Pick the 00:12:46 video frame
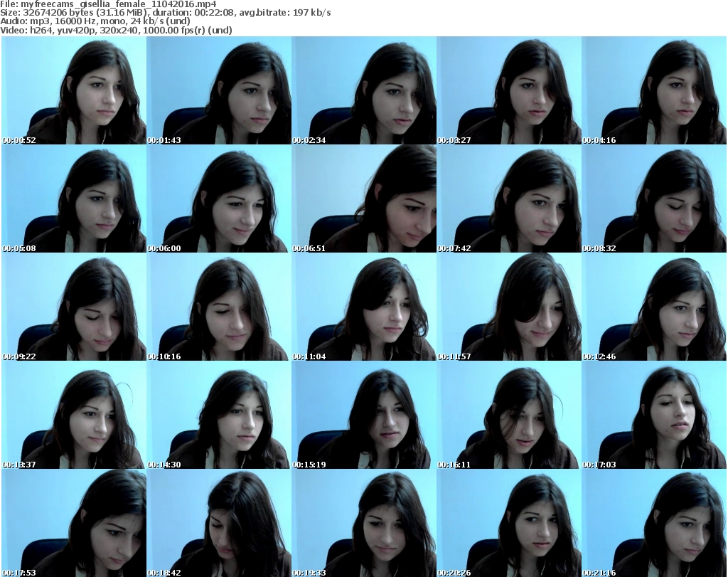 (x=654, y=307)
